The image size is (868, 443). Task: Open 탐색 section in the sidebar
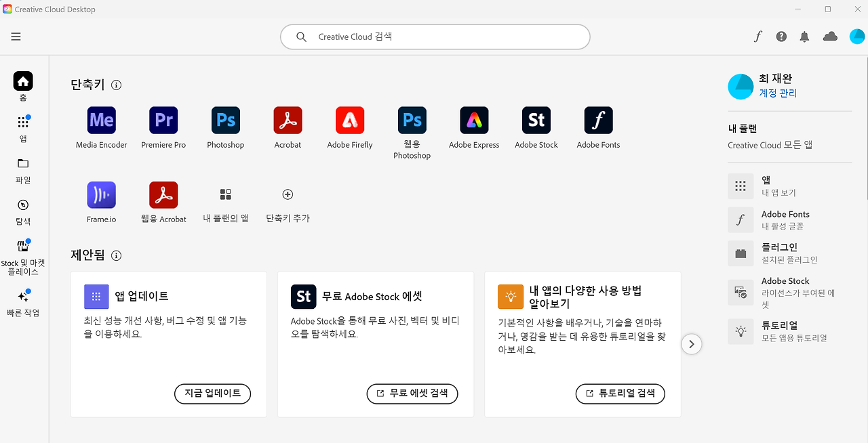(x=23, y=212)
